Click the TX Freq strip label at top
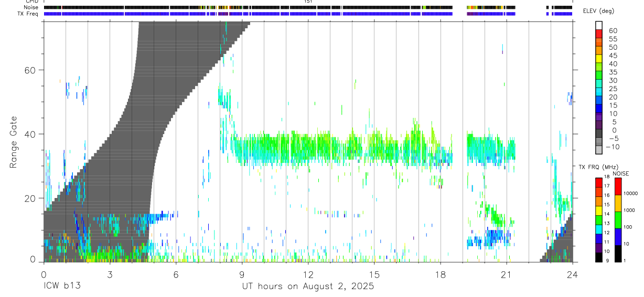Screen dimensions: 644x297 29,14
